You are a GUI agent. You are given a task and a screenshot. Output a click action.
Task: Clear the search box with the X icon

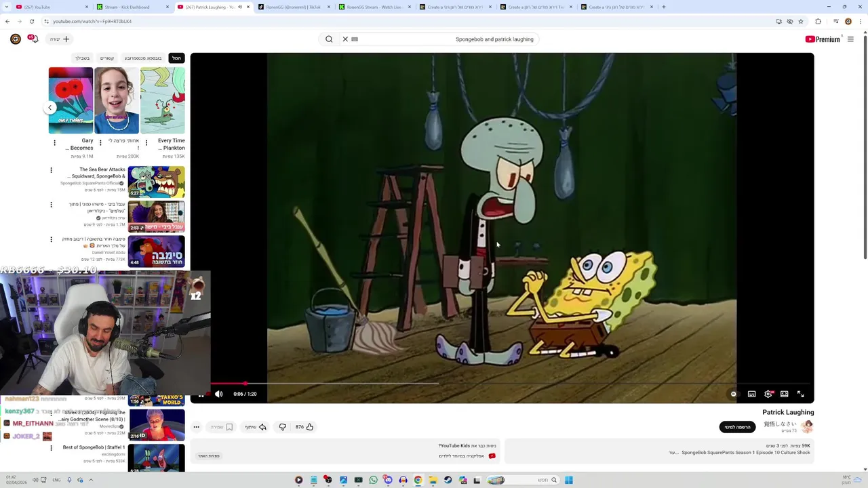coord(345,39)
